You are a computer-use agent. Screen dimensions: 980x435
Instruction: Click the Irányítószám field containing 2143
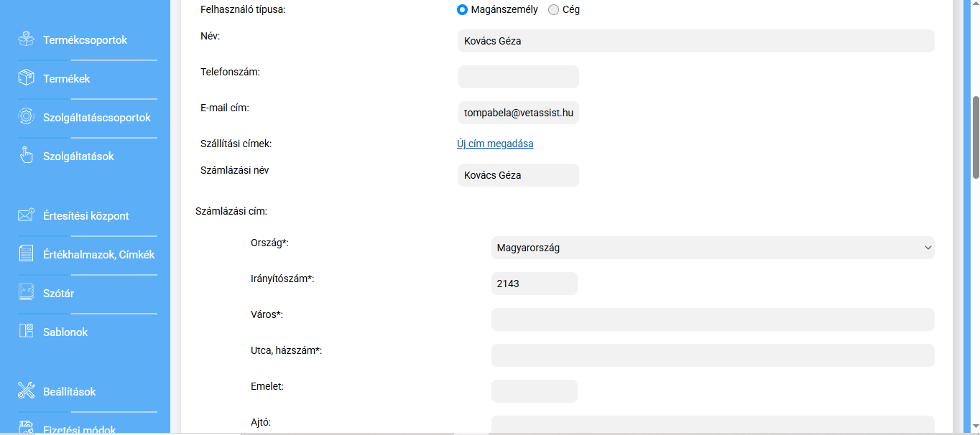534,284
